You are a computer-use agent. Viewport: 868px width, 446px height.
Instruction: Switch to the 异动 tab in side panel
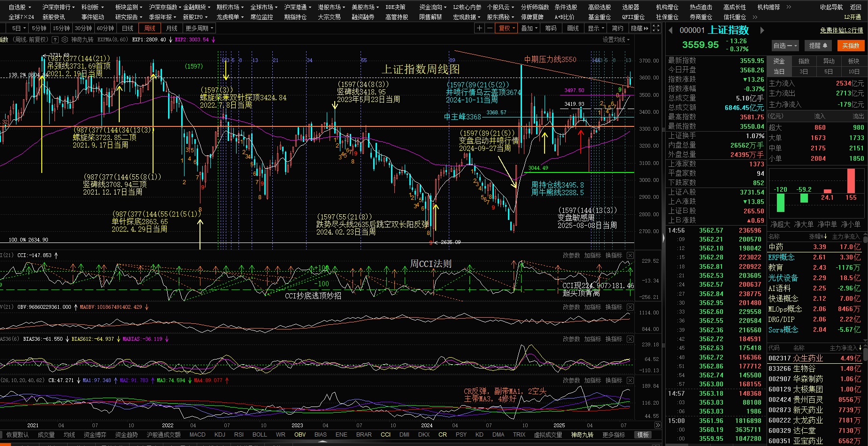[x=829, y=61]
